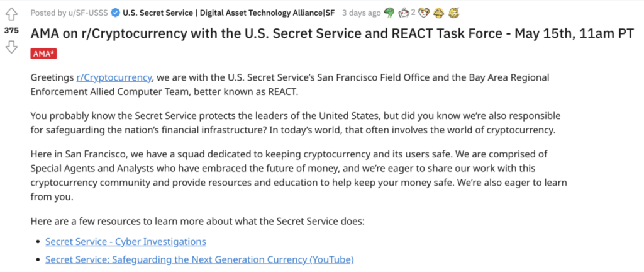Open the Safeguarding Next Generation Currency YouTube link
Viewport: 644px width, 272px height.
[x=199, y=259]
